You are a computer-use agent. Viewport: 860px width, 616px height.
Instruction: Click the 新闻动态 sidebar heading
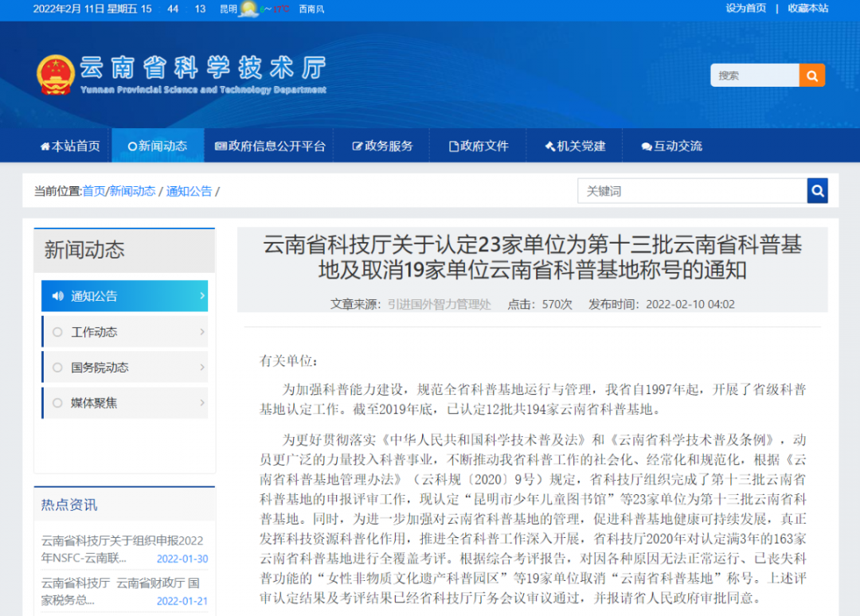(84, 250)
